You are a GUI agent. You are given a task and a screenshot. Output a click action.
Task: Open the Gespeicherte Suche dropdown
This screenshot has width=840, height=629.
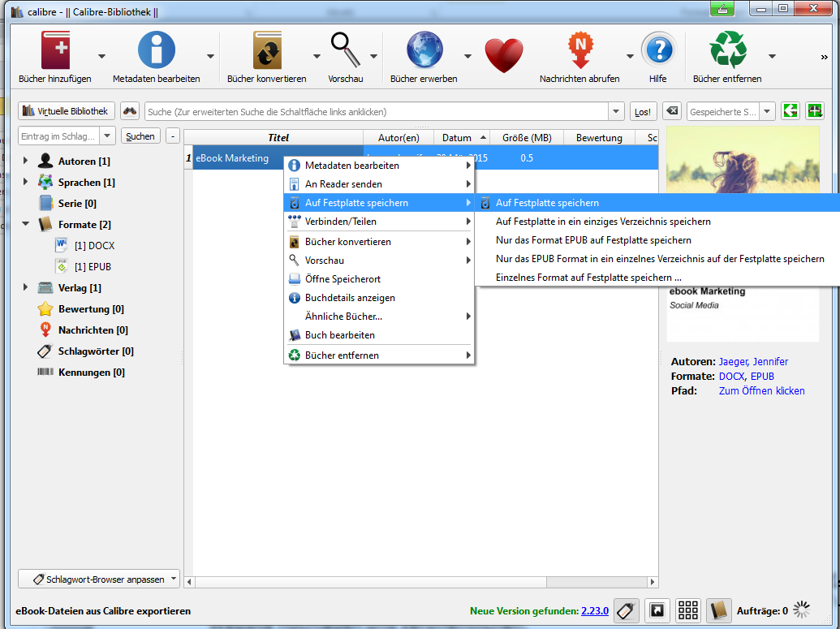767,111
